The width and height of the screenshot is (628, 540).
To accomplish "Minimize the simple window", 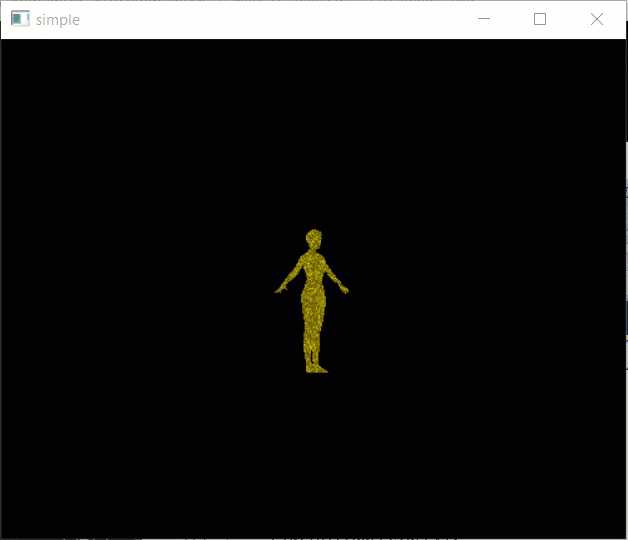I will pos(484,19).
